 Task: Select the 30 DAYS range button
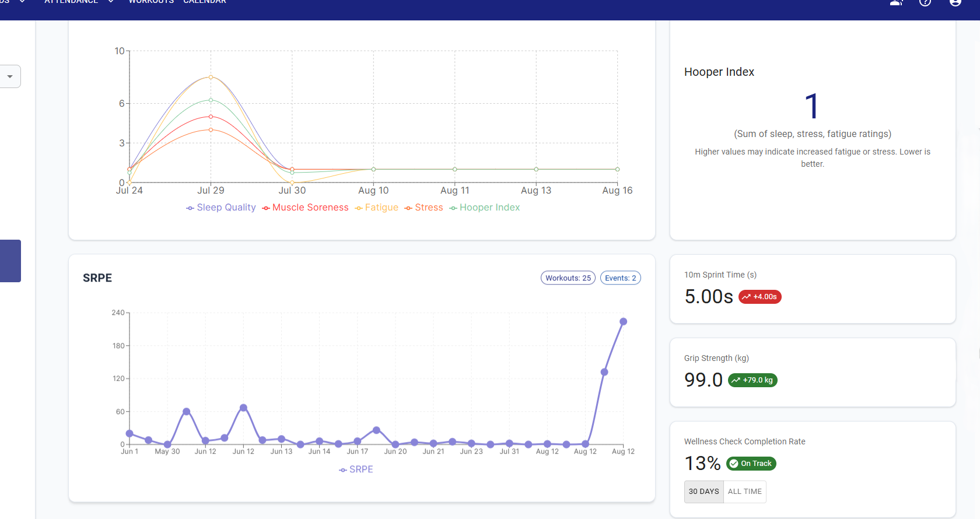coord(703,492)
